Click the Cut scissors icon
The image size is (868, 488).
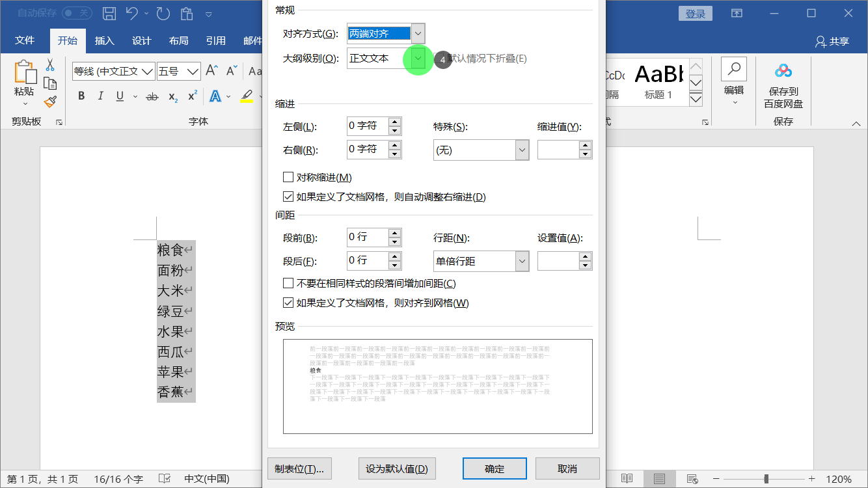coord(50,65)
